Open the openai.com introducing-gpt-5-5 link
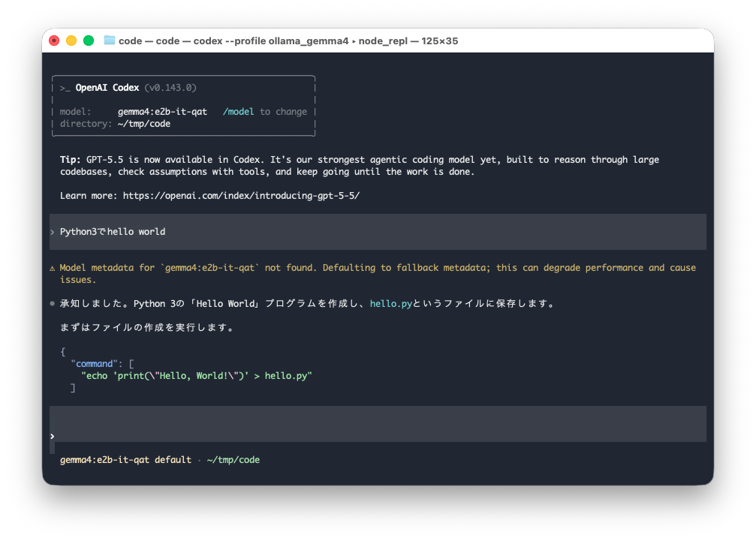756x541 pixels. tap(241, 196)
